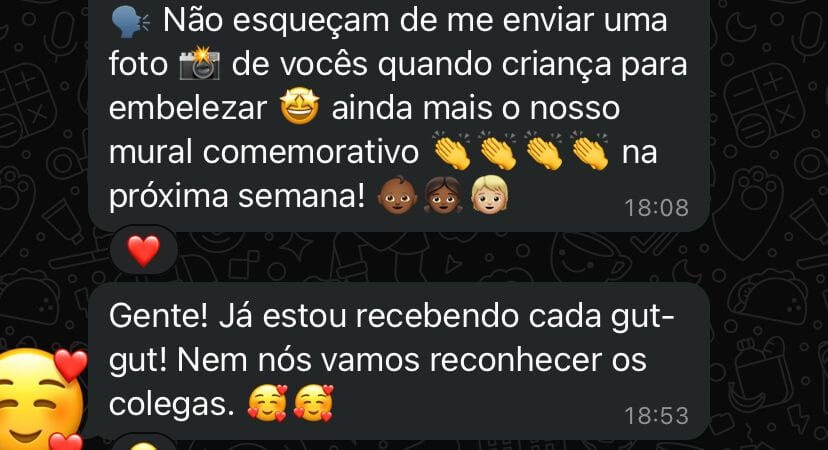Click the 18:08 message timestamp
This screenshot has width=828, height=450.
[x=656, y=208]
